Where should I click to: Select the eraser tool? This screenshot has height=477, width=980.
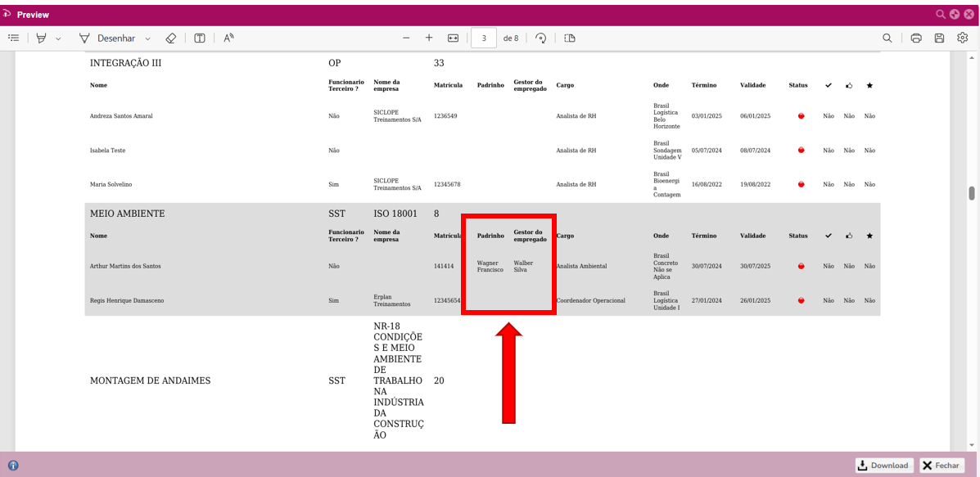(x=171, y=38)
